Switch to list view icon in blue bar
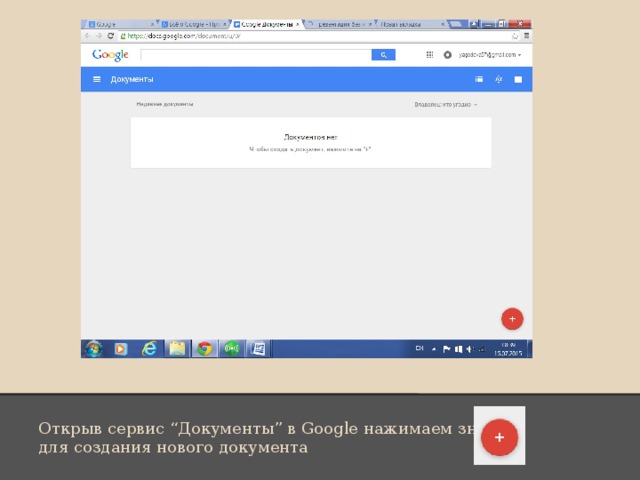 point(479,79)
